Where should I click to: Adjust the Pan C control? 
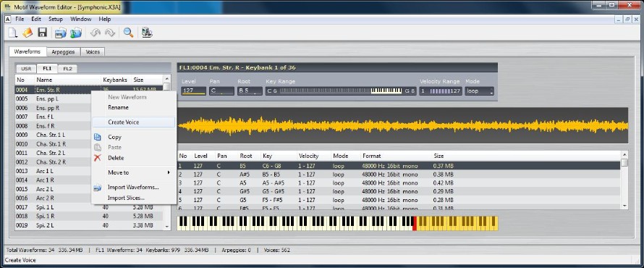(221, 91)
